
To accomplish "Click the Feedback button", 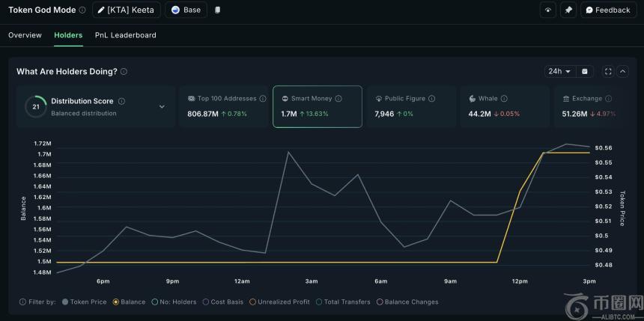I will [607, 10].
